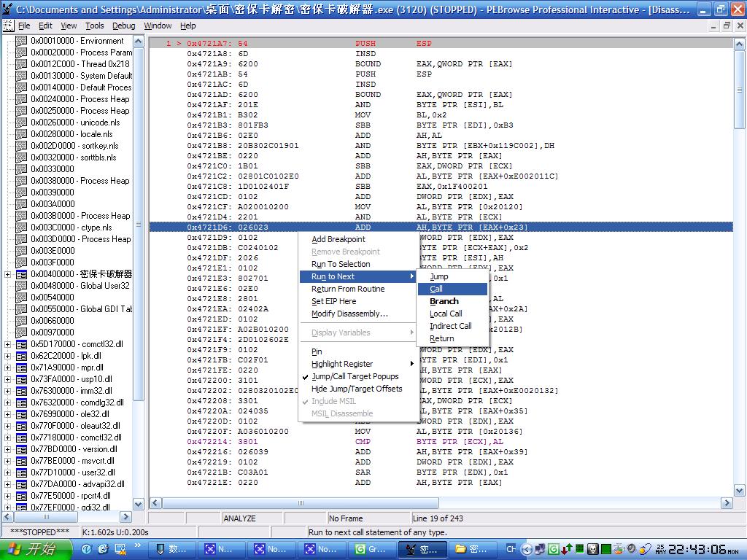
Task: Show hidden quick launch items via » chevron
Action: point(138,545)
